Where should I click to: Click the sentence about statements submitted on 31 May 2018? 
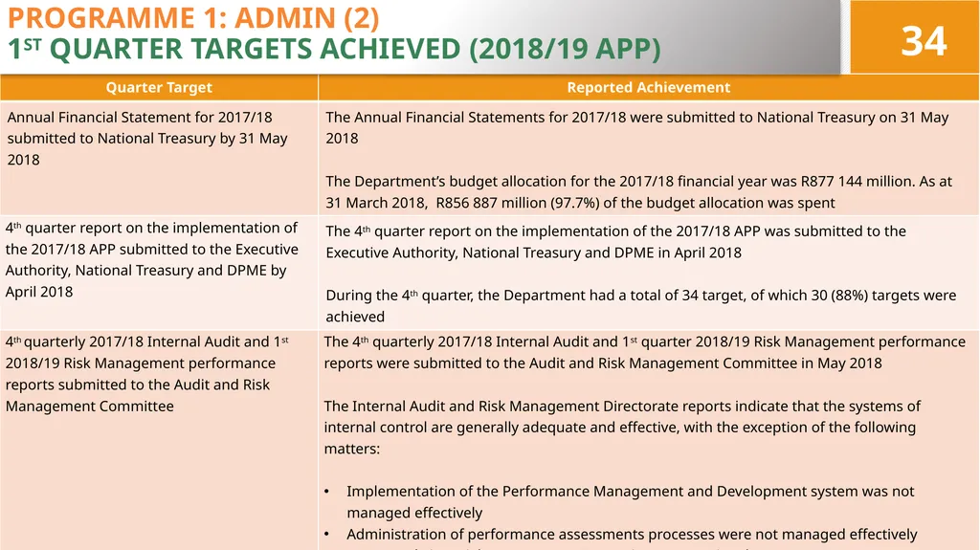(636, 127)
